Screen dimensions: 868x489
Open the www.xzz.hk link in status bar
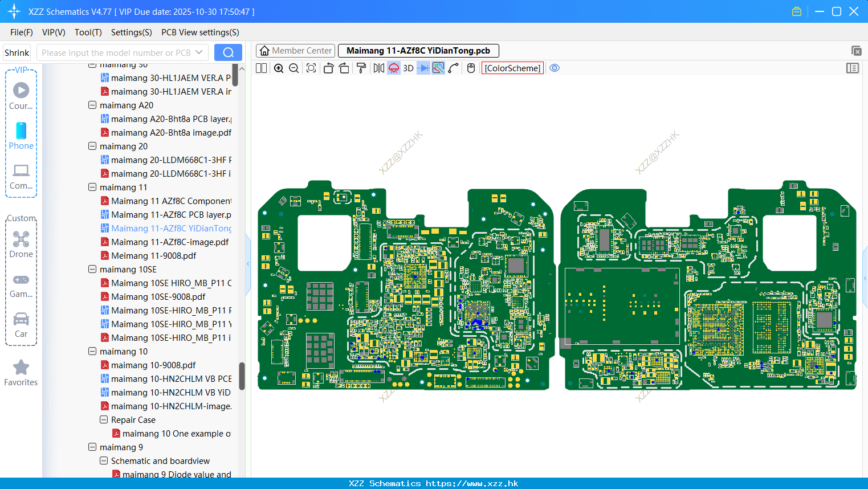point(471,483)
